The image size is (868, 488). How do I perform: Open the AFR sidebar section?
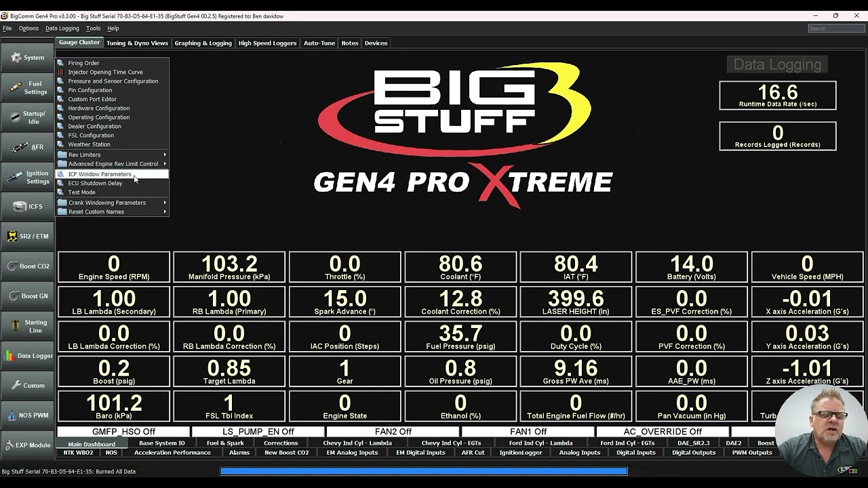click(27, 147)
